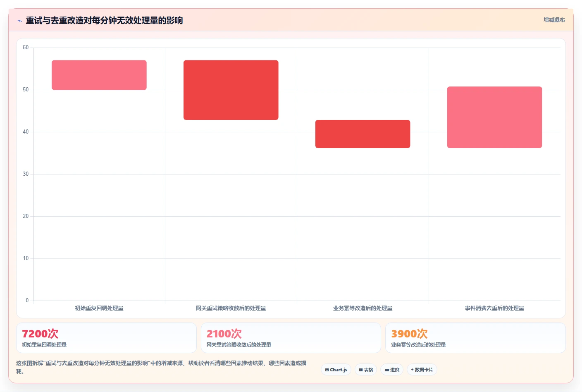Select the 进度 tag chip

coord(392,370)
